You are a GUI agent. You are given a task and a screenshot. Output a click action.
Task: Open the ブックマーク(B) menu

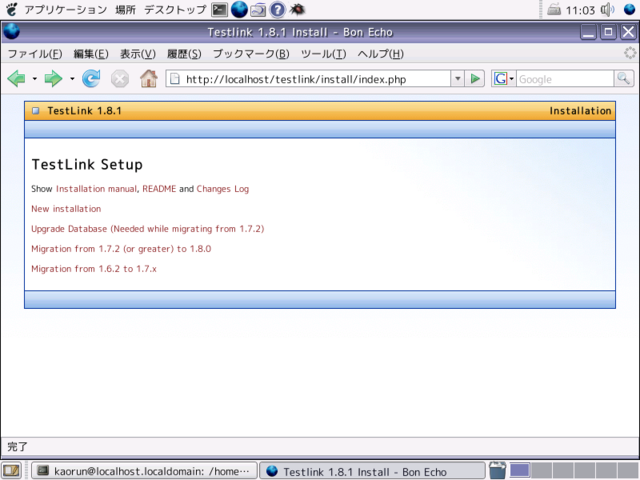(251, 54)
